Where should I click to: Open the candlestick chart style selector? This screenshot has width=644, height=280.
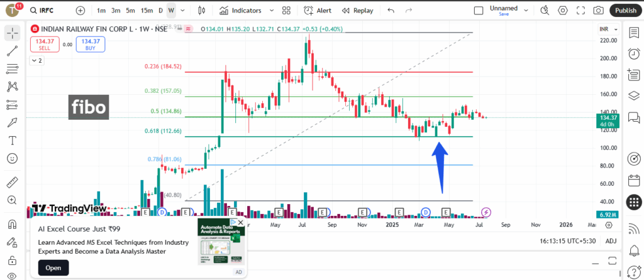[201, 11]
